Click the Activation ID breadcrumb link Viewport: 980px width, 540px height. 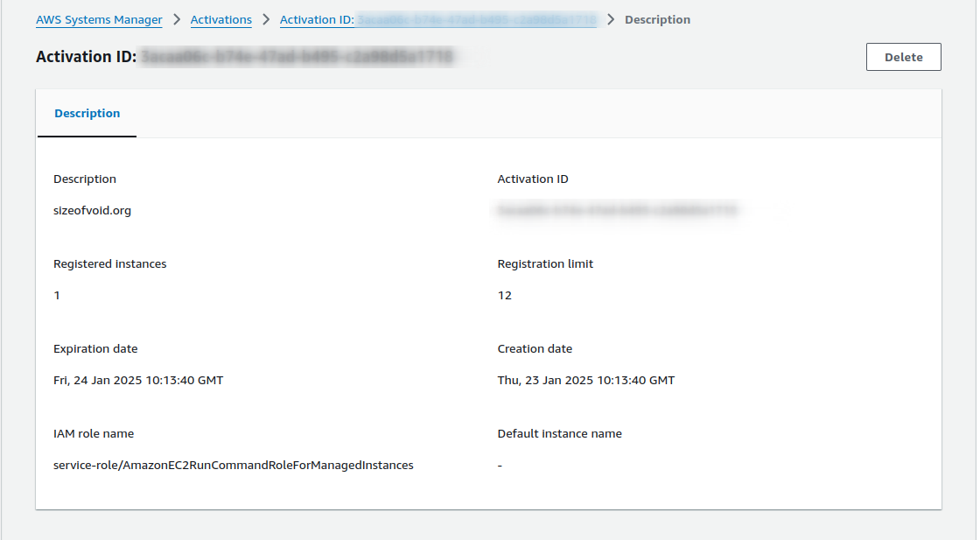coord(437,19)
